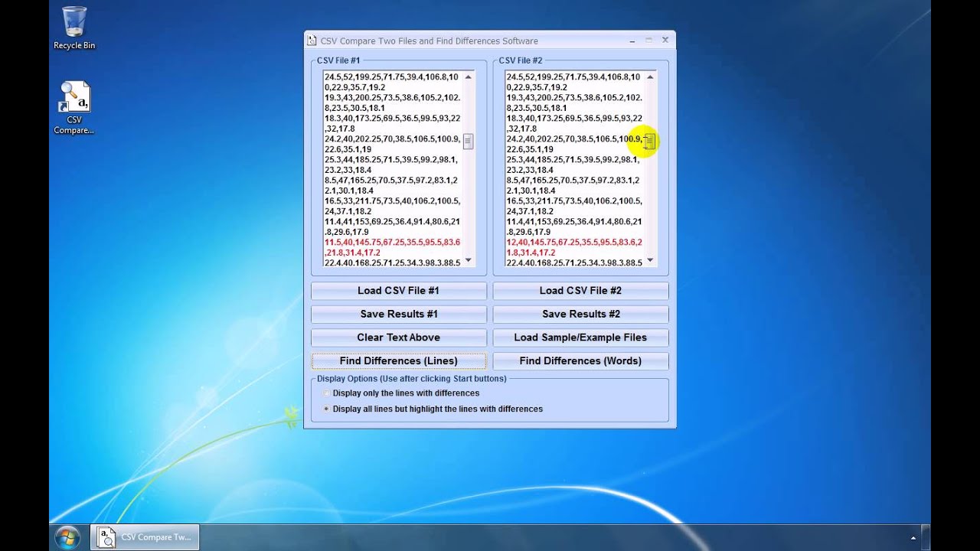Close the CSV Compare window
The image size is (980, 551).
665,41
